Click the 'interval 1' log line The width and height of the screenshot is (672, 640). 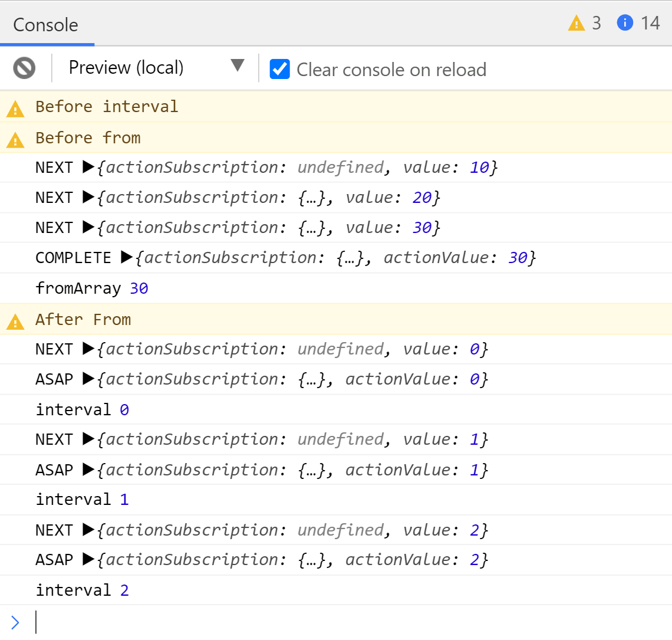(336, 500)
